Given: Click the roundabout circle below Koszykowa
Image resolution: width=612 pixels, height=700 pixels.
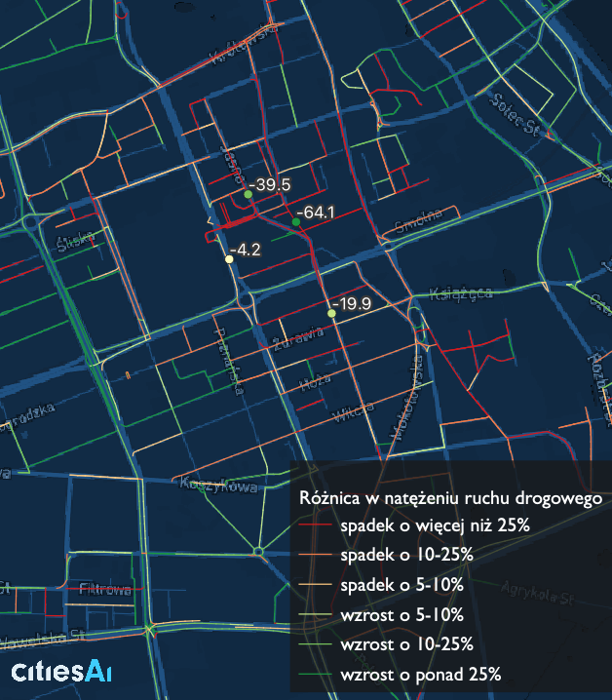Looking at the screenshot, I should tap(258, 553).
